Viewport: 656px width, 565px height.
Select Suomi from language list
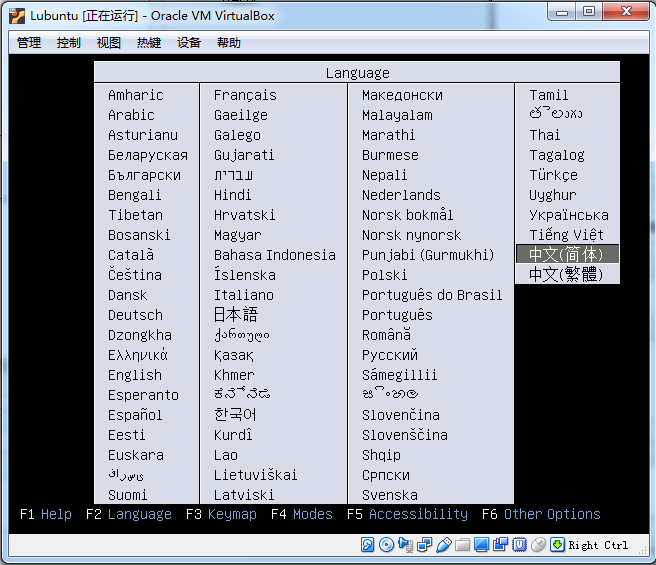pos(128,495)
